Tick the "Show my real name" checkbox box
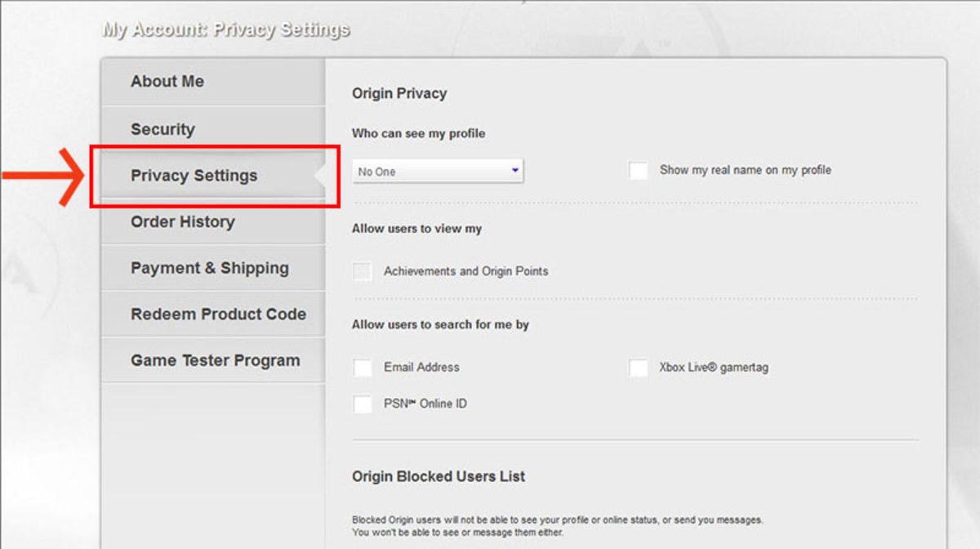This screenshot has height=549, width=980. tap(639, 171)
